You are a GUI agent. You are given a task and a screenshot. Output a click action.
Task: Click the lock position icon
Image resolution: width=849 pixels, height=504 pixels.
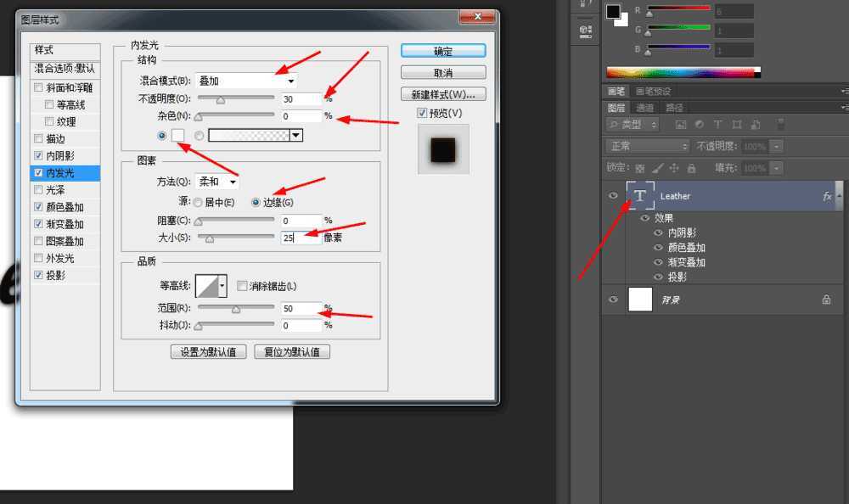[x=673, y=168]
